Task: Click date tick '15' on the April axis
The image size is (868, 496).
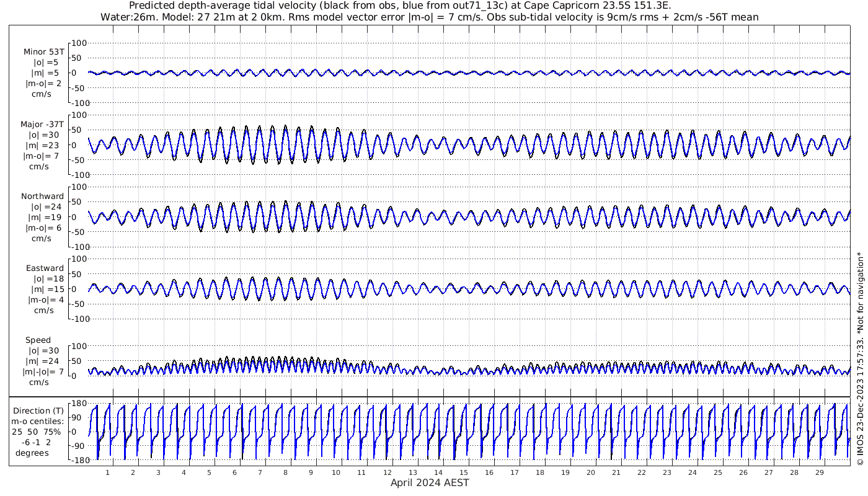Action: (x=464, y=472)
